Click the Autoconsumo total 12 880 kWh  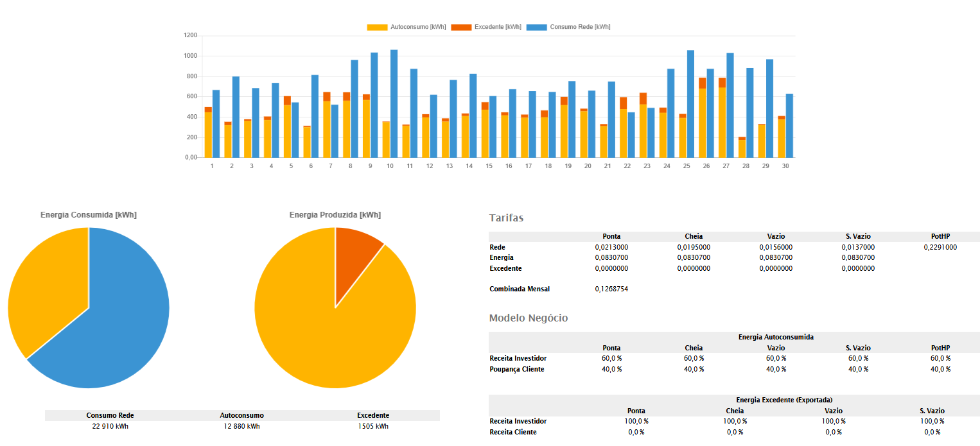(x=241, y=426)
